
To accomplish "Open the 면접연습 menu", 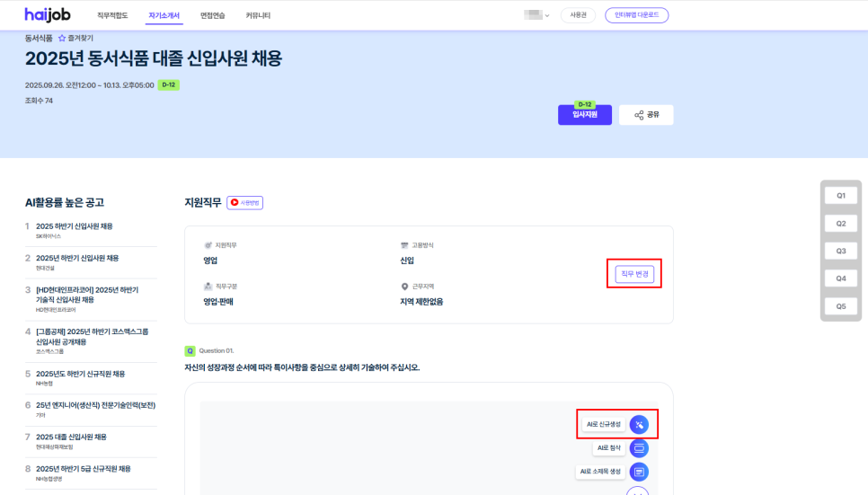I will pyautogui.click(x=213, y=15).
